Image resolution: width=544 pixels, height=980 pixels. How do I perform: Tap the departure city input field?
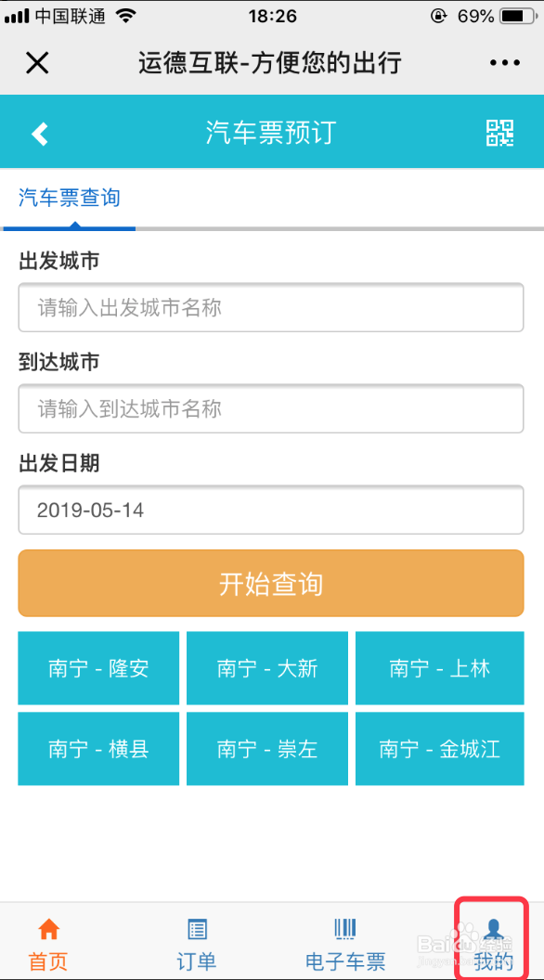pos(270,307)
